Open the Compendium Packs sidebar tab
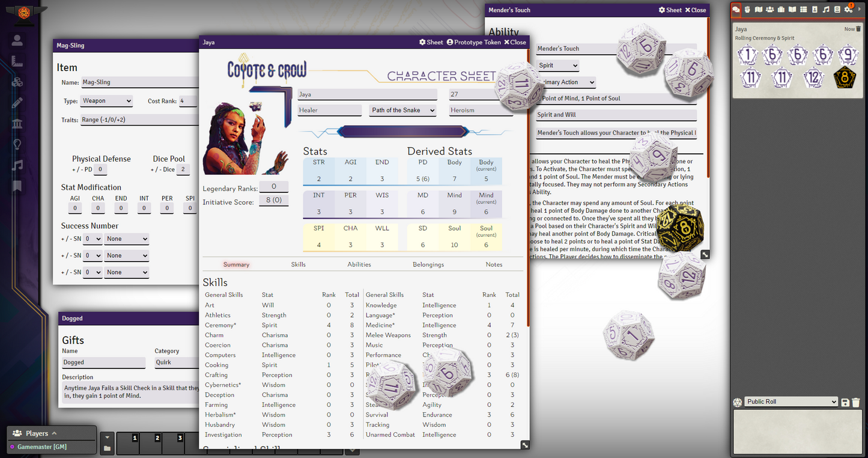 837,10
